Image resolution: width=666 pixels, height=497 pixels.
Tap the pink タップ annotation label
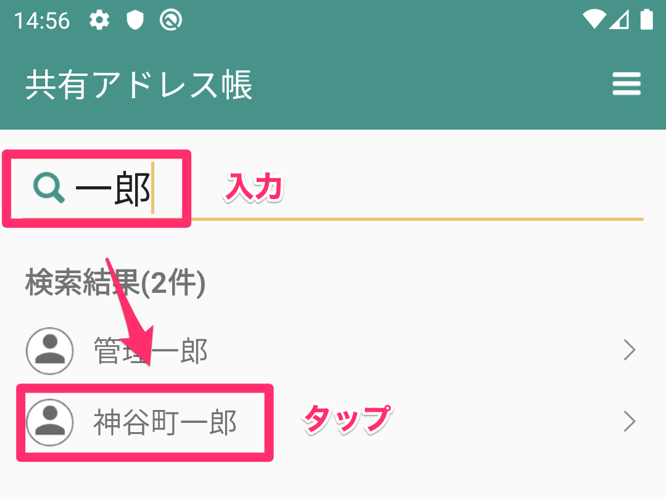pyautogui.click(x=347, y=419)
